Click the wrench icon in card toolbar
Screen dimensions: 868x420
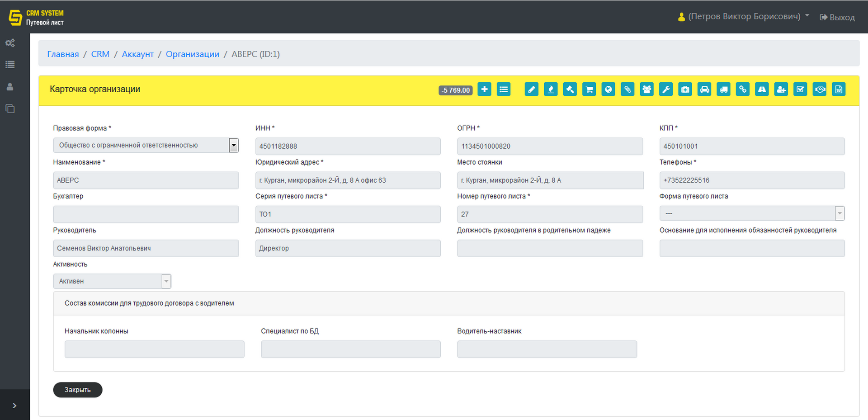(x=666, y=90)
